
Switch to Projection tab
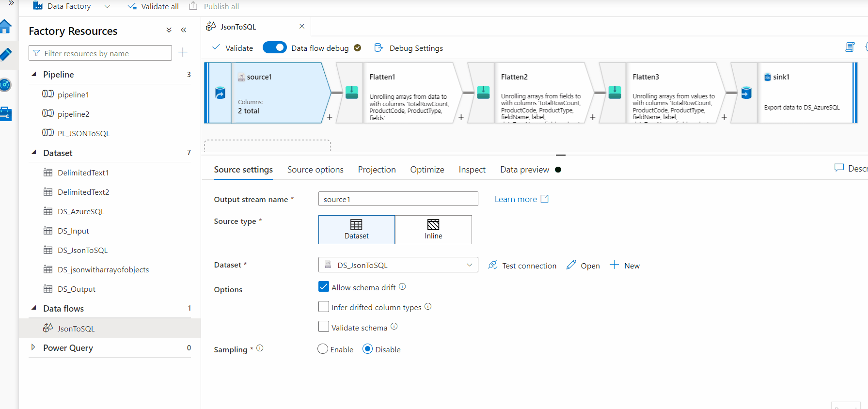[x=377, y=170]
